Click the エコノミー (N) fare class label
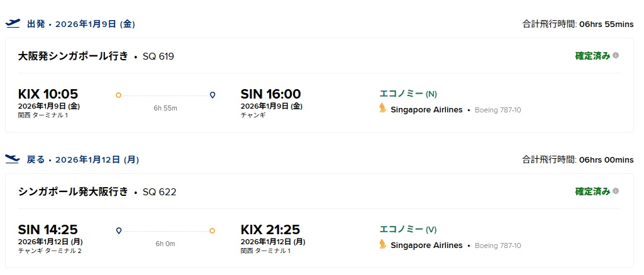The height and width of the screenshot is (275, 644). coord(408,94)
